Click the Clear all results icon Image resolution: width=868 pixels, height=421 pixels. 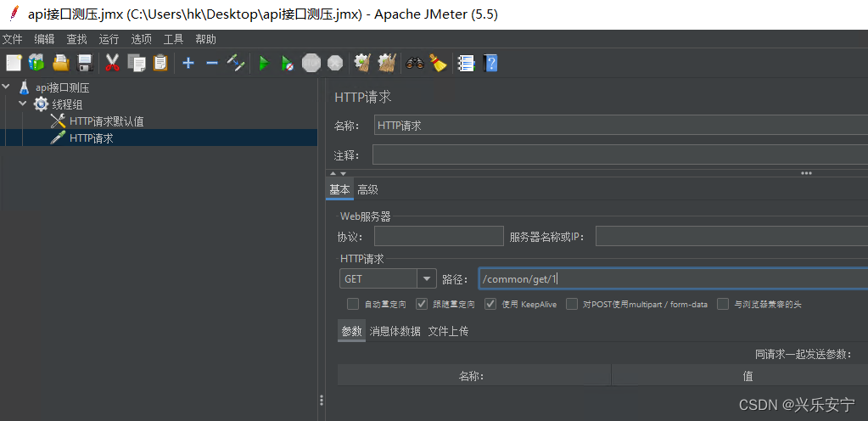(x=386, y=63)
